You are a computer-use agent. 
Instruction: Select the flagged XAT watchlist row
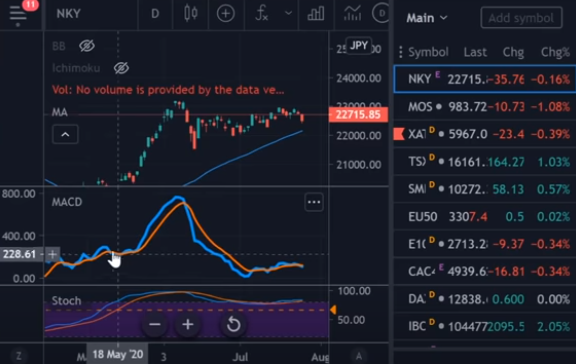pos(485,134)
